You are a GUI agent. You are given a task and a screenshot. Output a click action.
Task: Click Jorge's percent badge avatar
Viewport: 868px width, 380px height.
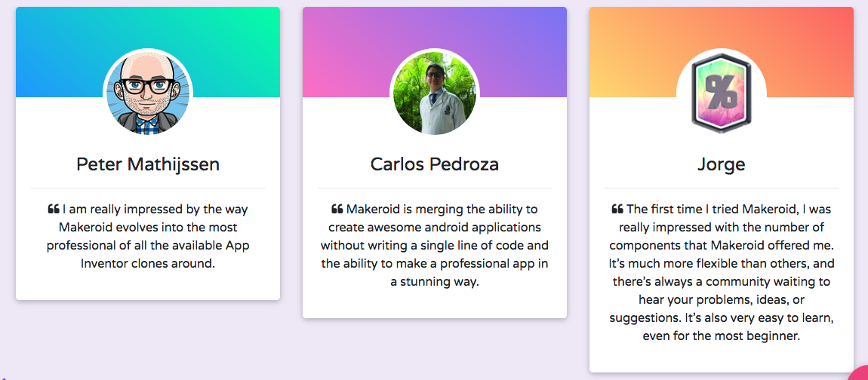click(x=722, y=94)
